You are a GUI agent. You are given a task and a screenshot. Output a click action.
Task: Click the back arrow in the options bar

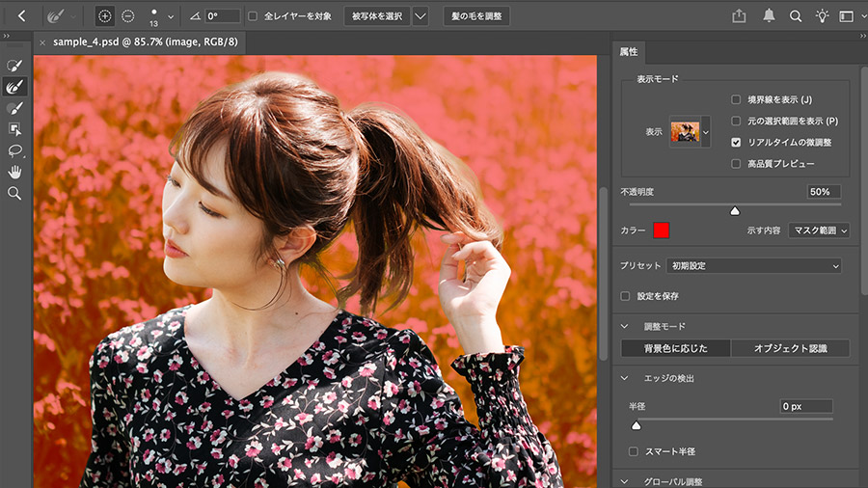pyautogui.click(x=21, y=16)
